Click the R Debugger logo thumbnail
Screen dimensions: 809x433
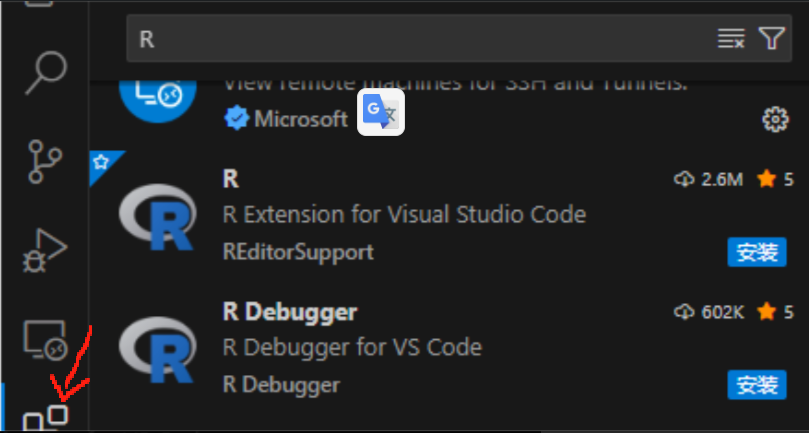tap(157, 350)
